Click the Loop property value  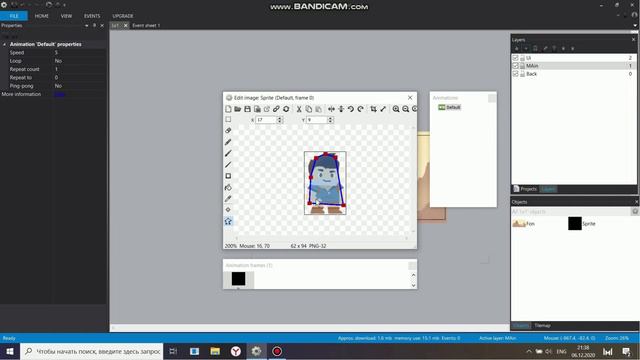coord(80,61)
